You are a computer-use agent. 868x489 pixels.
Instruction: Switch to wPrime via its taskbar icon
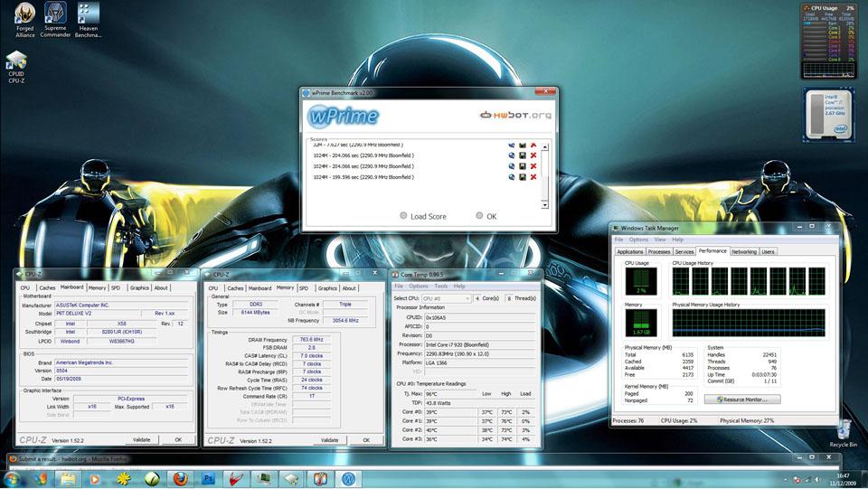pos(348,478)
